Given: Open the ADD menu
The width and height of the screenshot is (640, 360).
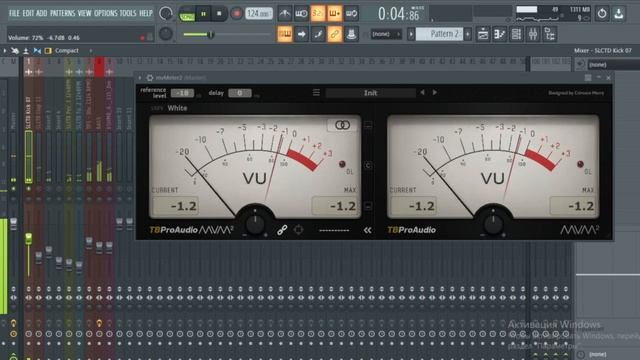Looking at the screenshot, I should tap(42, 13).
